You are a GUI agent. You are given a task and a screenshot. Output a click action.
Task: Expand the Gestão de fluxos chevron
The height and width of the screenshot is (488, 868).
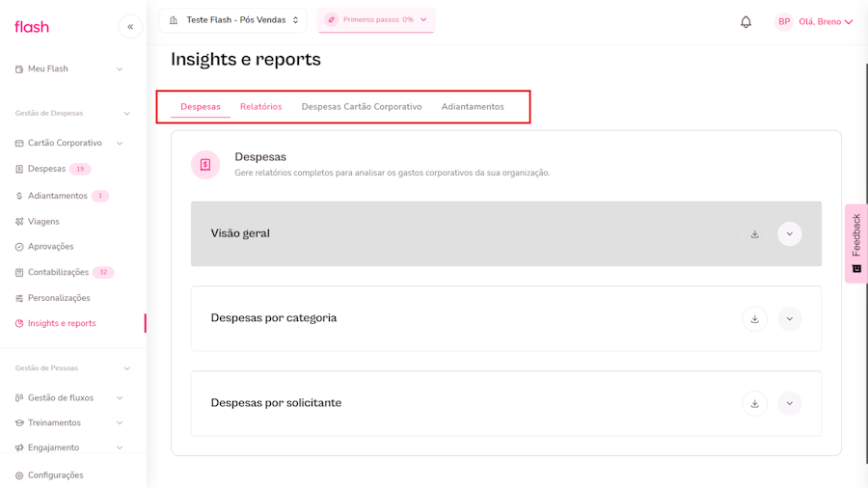click(x=120, y=397)
